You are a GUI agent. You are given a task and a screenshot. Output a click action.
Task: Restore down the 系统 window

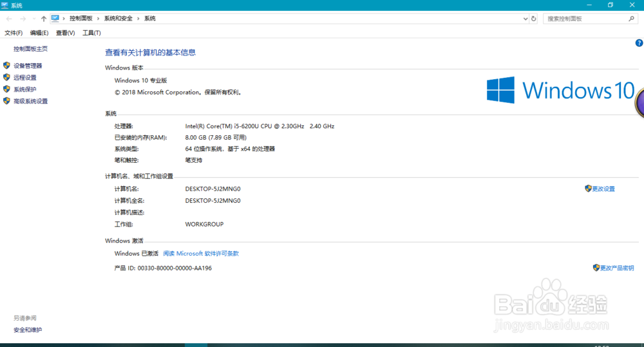611,5
